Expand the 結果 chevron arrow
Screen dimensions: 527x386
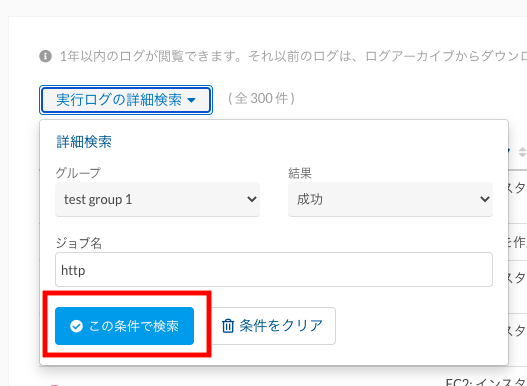485,199
